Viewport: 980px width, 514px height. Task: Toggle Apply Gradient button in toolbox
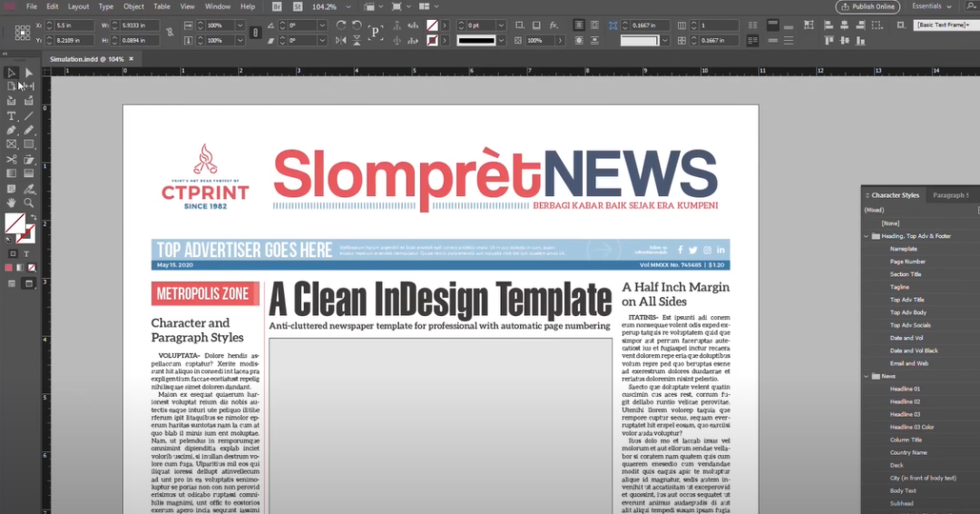tap(20, 268)
